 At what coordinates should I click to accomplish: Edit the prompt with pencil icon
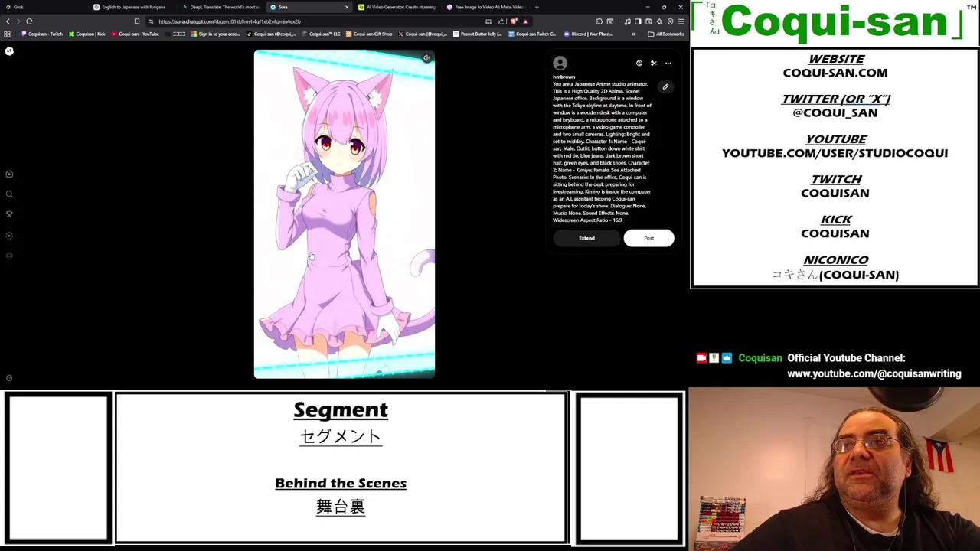pyautogui.click(x=665, y=87)
